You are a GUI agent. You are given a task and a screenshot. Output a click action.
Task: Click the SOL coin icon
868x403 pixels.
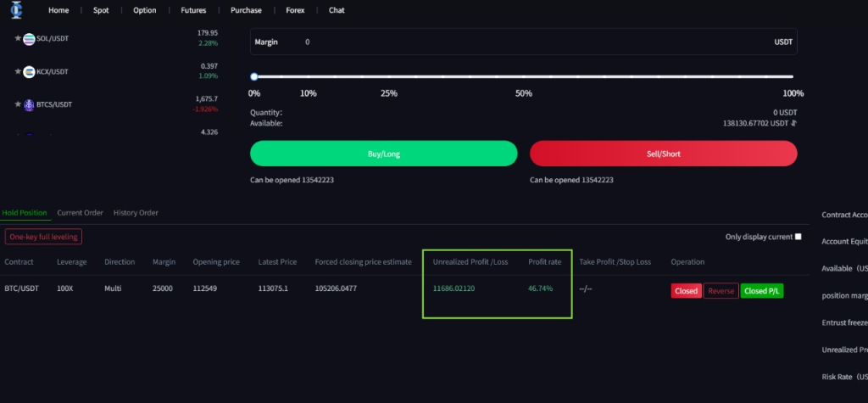coord(29,39)
